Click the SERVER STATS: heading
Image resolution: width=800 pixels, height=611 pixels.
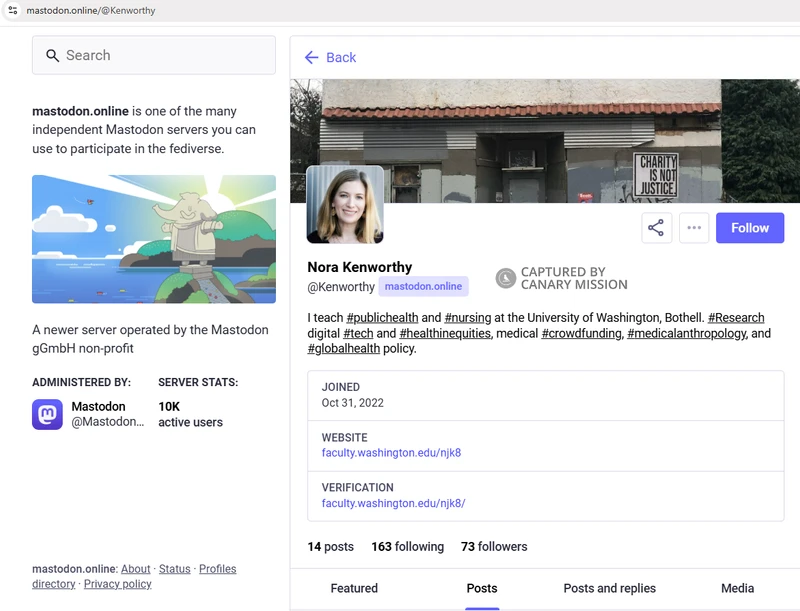(x=198, y=382)
